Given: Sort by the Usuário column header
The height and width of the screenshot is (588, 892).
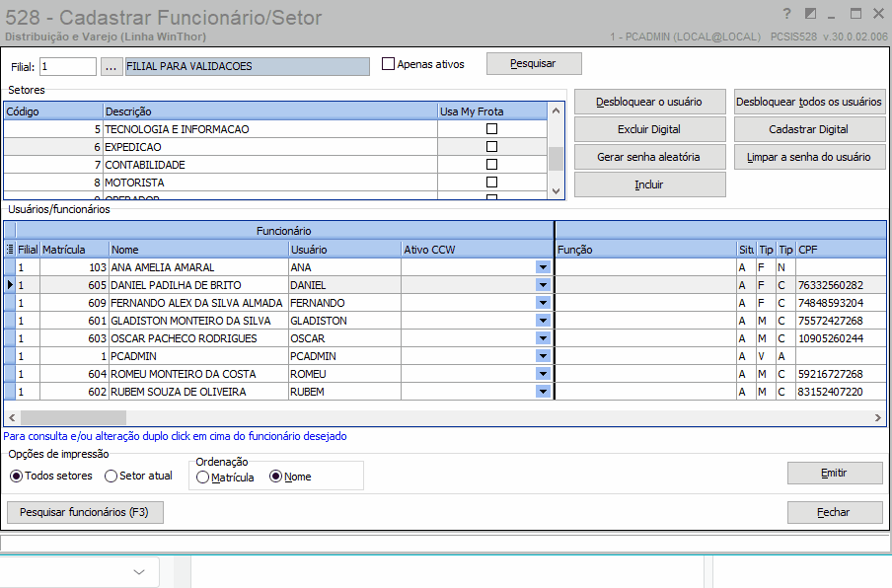Looking at the screenshot, I should pyautogui.click(x=344, y=249).
